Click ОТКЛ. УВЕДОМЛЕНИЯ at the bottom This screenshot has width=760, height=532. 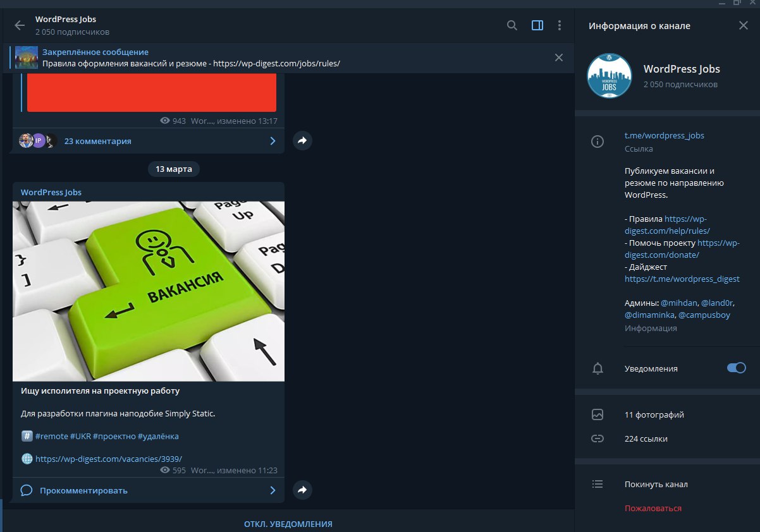288,524
